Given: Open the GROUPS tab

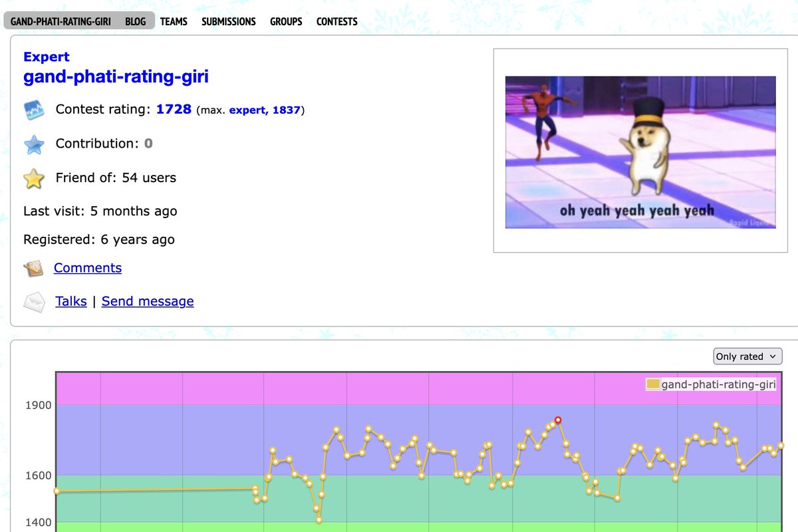Looking at the screenshot, I should (x=286, y=21).
